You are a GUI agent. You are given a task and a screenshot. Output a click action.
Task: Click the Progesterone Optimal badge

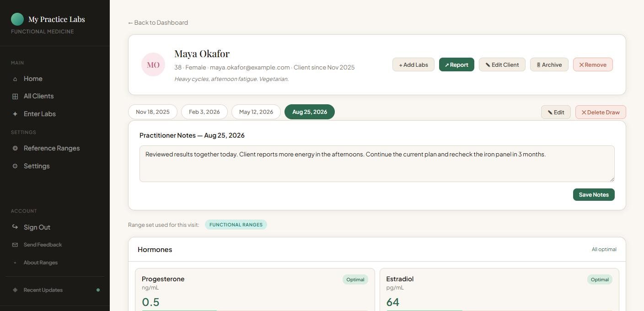coord(355,279)
